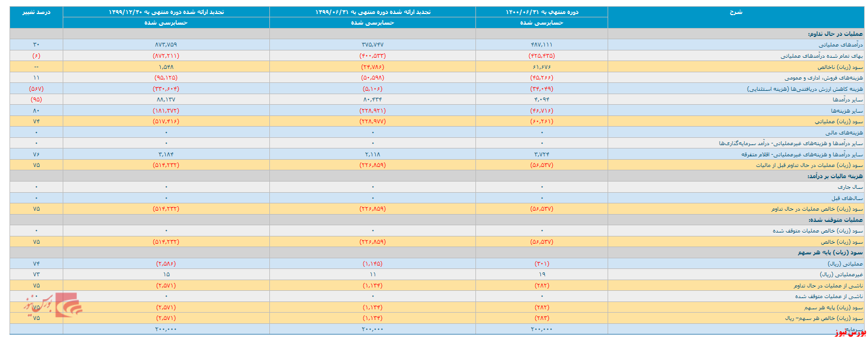Select the درصد تغییر column header

[36, 12]
